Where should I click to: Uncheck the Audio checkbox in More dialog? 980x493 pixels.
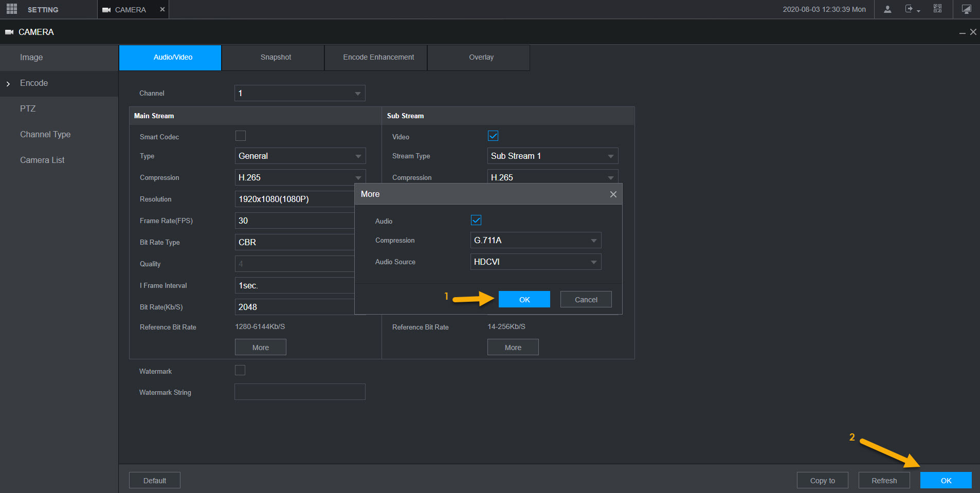click(x=476, y=220)
